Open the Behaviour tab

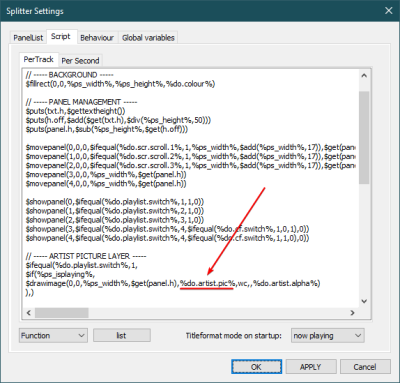(97, 38)
